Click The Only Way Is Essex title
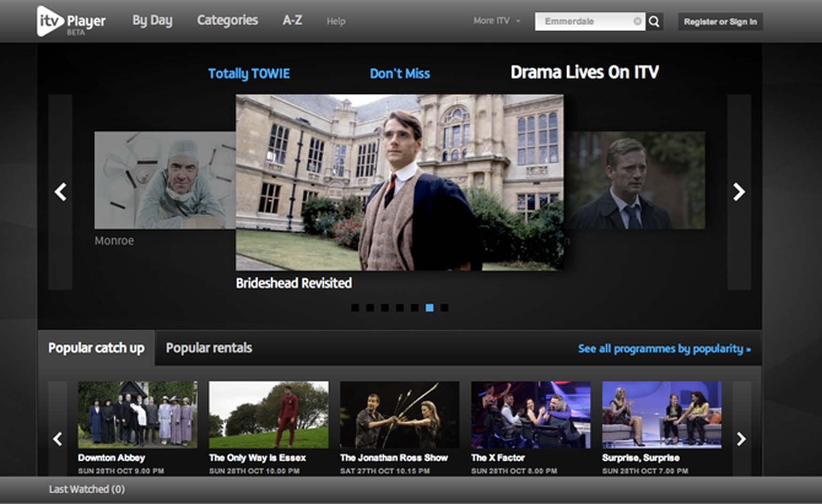Viewport: 822px width, 504px height. tap(257, 458)
